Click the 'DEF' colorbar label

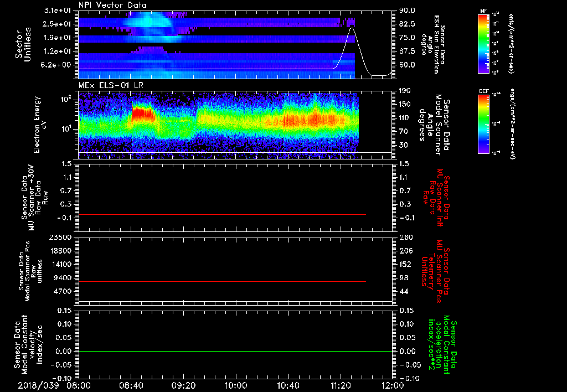click(484, 91)
